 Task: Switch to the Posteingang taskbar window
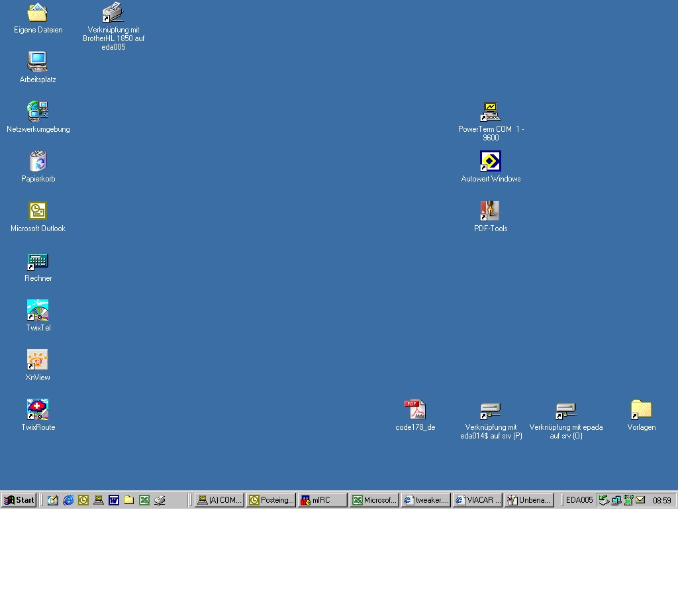click(x=271, y=500)
